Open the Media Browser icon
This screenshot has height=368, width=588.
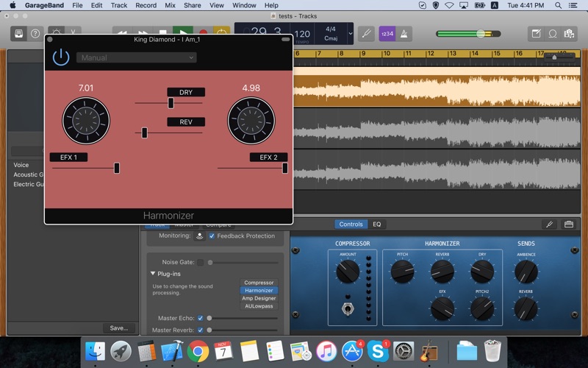pos(569,34)
